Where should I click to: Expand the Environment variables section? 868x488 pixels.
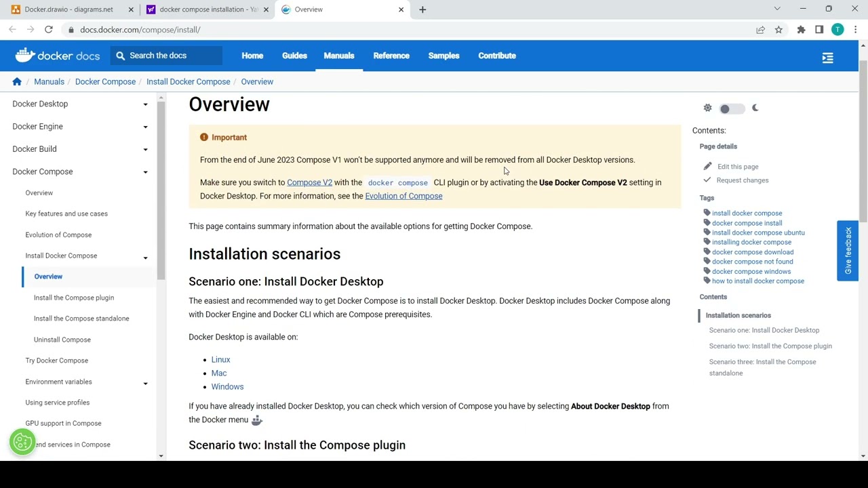tap(145, 382)
